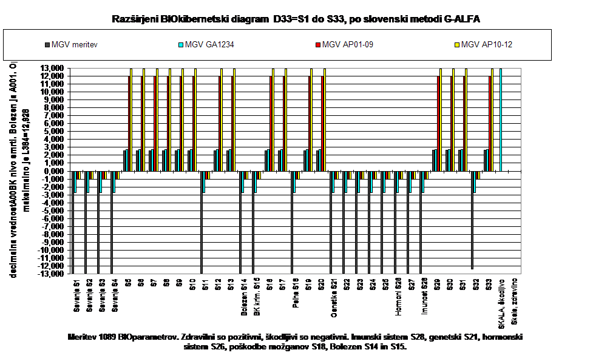Click the x-axis label 'S5'
This screenshot has width=593, height=364.
click(128, 283)
